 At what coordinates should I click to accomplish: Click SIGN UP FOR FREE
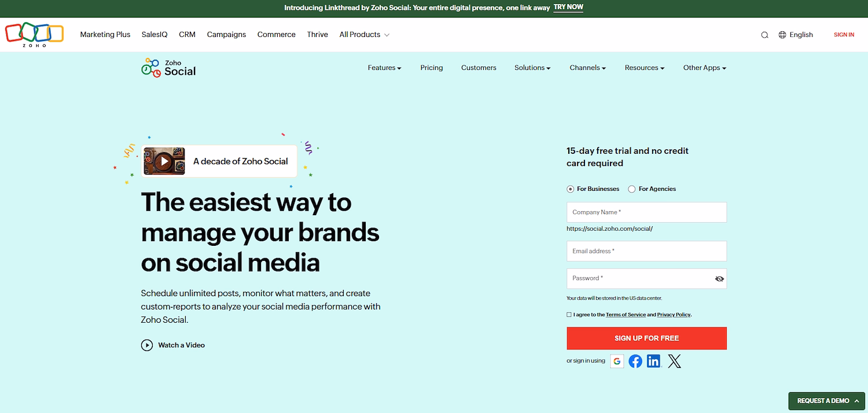(646, 338)
